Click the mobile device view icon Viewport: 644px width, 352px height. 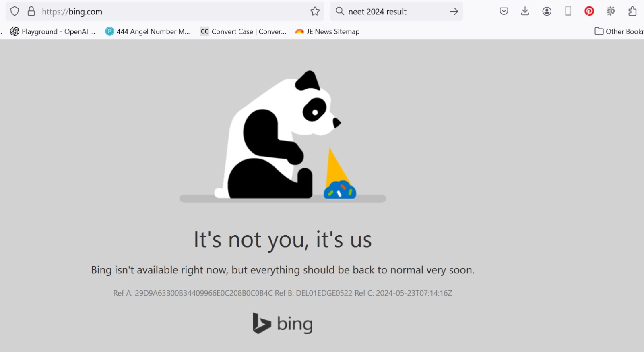point(568,11)
